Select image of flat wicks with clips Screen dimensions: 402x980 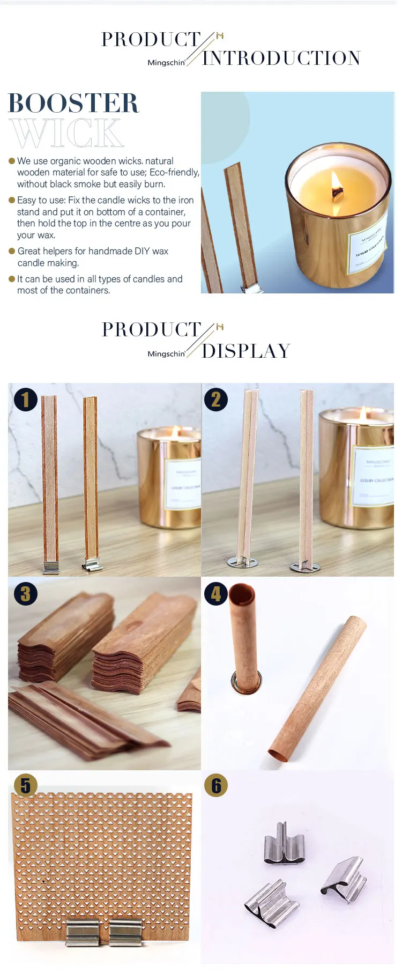(105, 480)
